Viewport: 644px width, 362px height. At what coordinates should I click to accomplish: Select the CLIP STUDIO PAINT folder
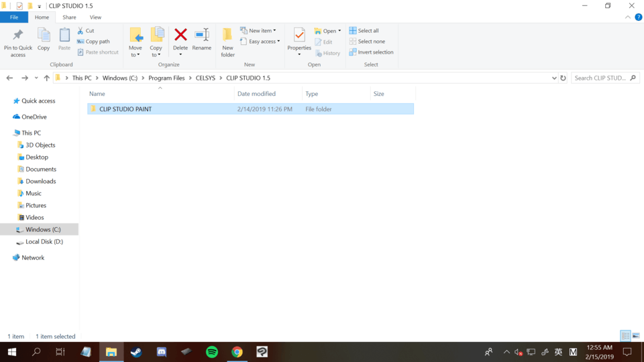pyautogui.click(x=250, y=109)
